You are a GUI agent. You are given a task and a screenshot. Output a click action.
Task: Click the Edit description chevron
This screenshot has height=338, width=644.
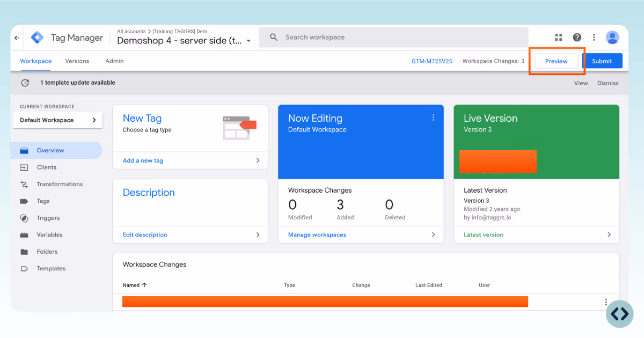[x=258, y=234]
